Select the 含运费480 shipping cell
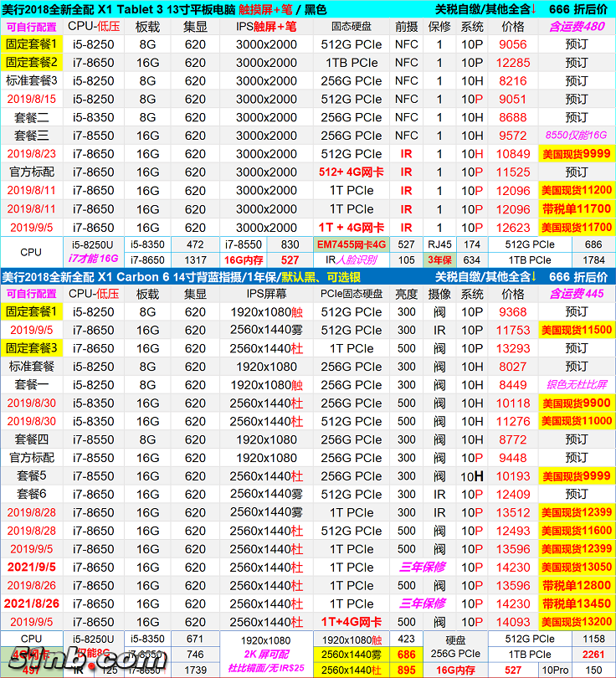 click(x=576, y=26)
